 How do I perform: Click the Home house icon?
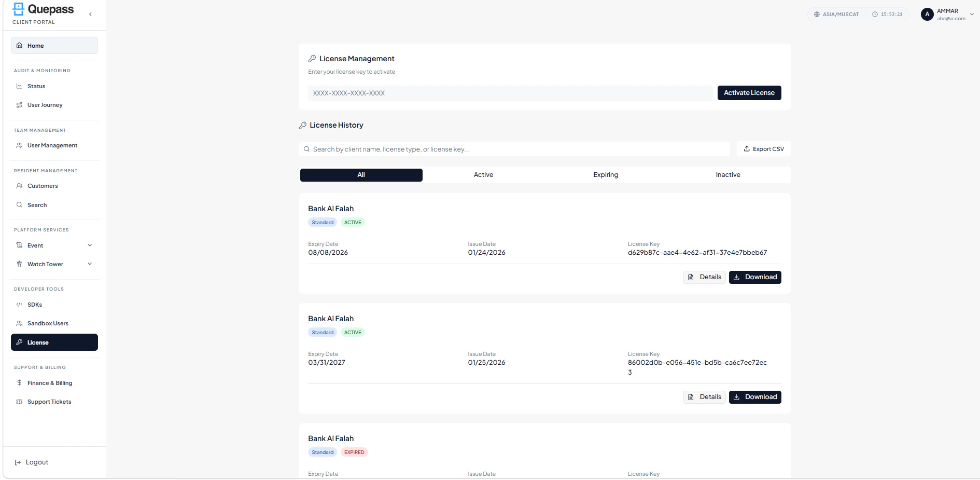tap(19, 46)
